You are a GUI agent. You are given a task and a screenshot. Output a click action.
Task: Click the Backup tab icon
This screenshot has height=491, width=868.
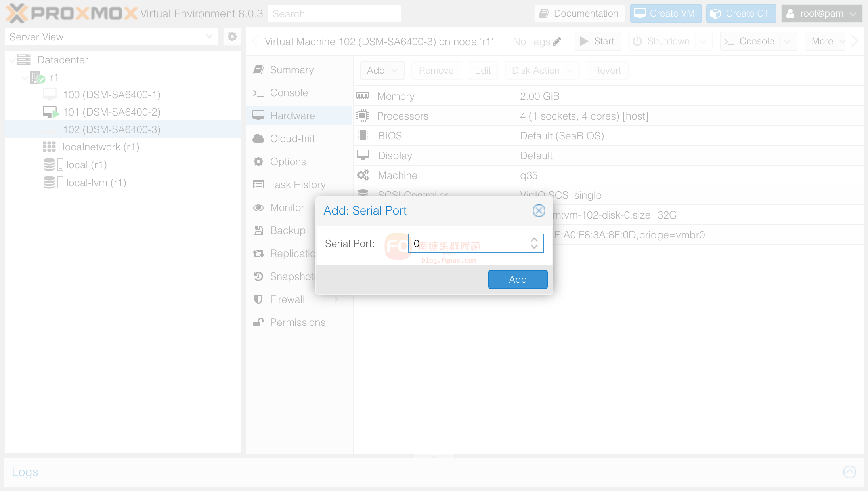click(x=259, y=230)
